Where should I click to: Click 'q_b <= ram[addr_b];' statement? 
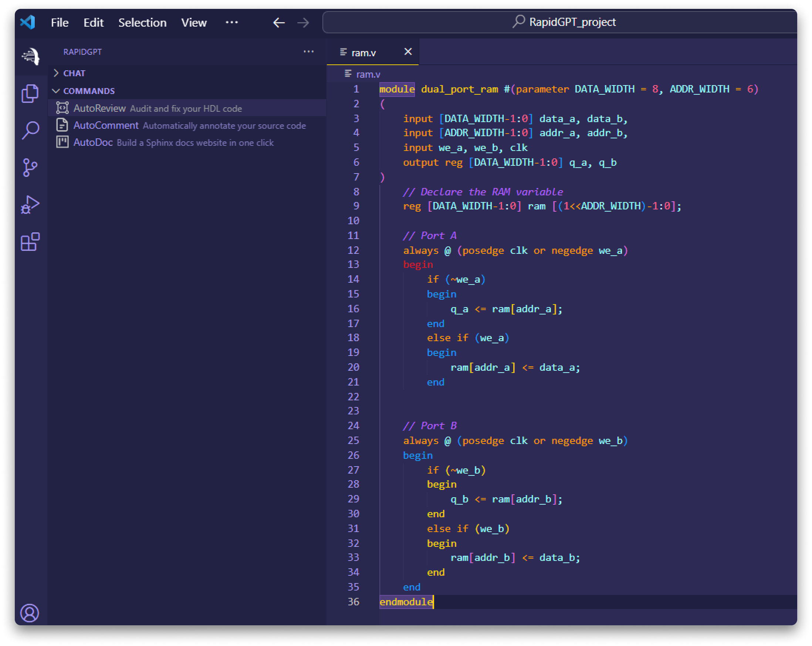tap(506, 499)
